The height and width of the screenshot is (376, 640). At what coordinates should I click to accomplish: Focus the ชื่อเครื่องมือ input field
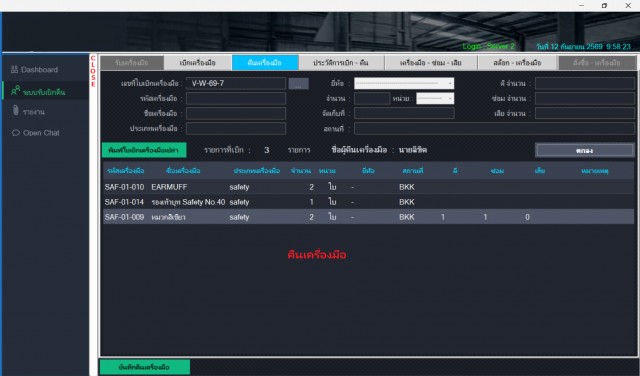click(236, 113)
